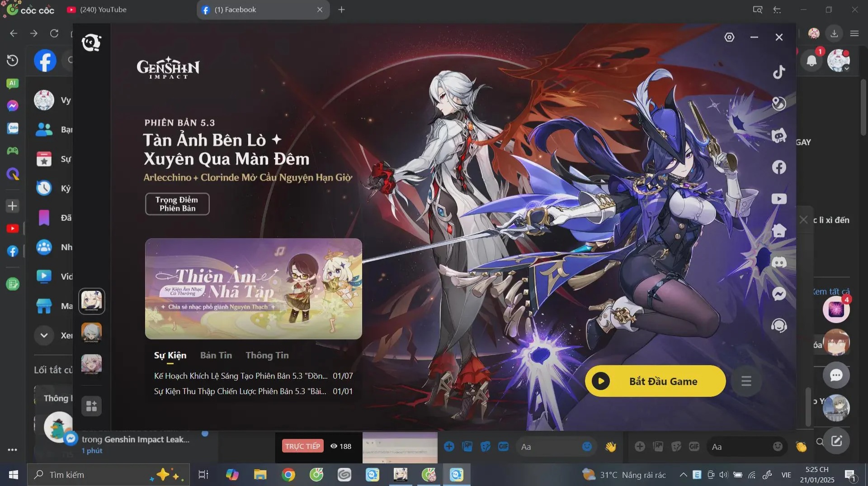This screenshot has width=868, height=486.
Task: Click the HoYoPlay logo icon
Action: 91,43
